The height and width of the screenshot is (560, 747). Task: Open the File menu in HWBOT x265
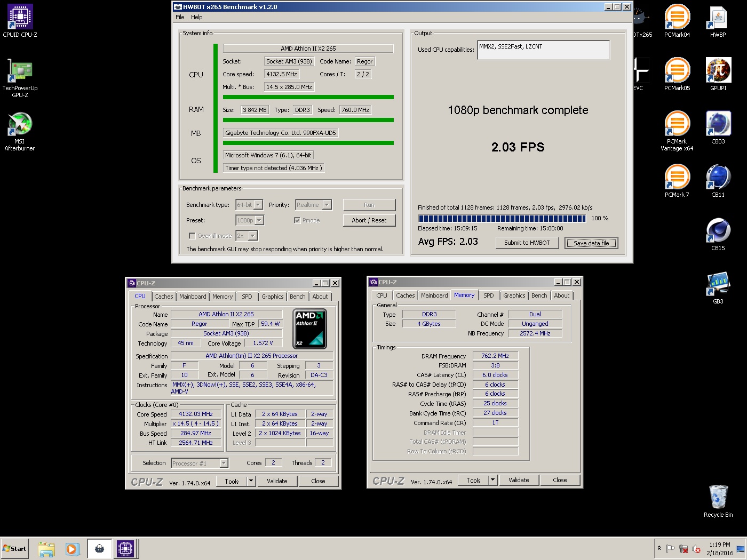click(180, 17)
